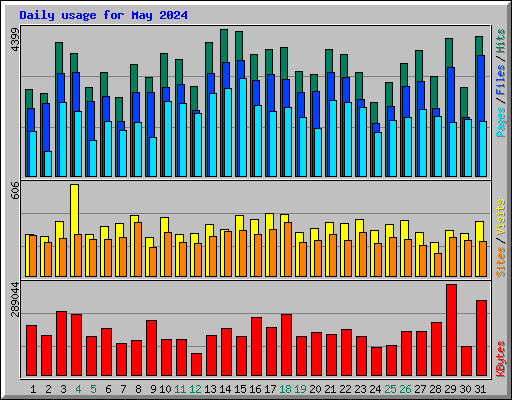
Task: Click the tallest red KBytes bar on day 29
Action: click(x=451, y=330)
